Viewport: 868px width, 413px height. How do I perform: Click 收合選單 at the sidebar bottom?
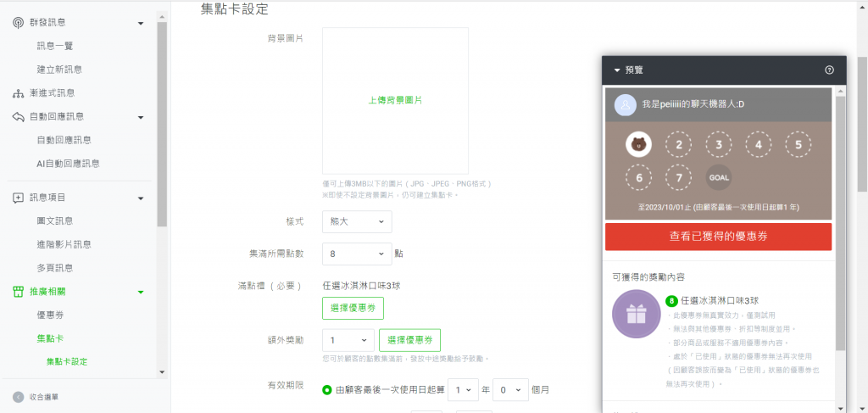point(44,397)
